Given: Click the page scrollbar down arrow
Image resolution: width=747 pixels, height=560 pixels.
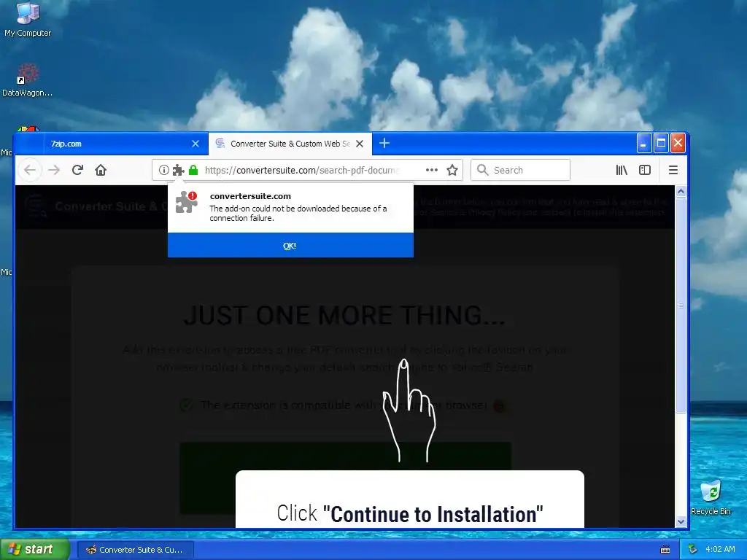Looking at the screenshot, I should [x=681, y=522].
